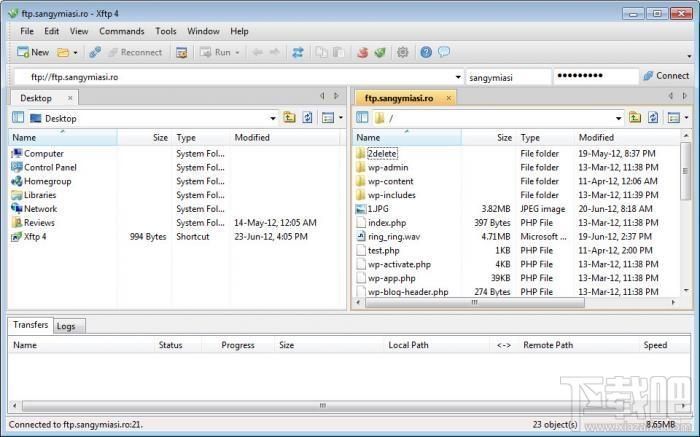This screenshot has height=437, width=700.
Task: Open dropdown arrow next to Open folder icon
Action: tap(75, 53)
